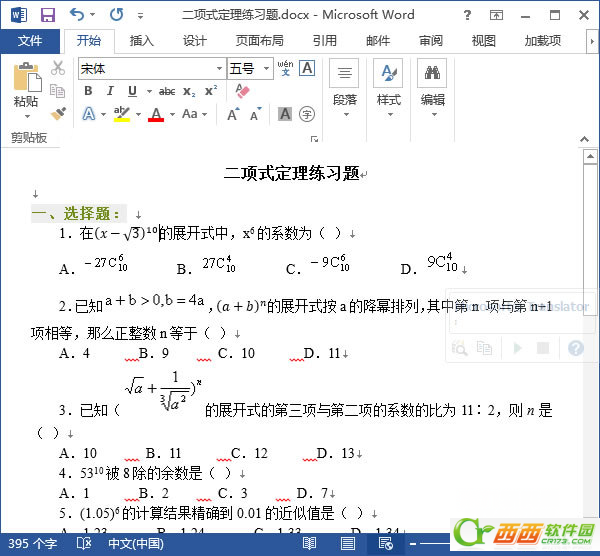The height and width of the screenshot is (556, 600).
Task: Toggle Italic formatting
Action: point(110,91)
